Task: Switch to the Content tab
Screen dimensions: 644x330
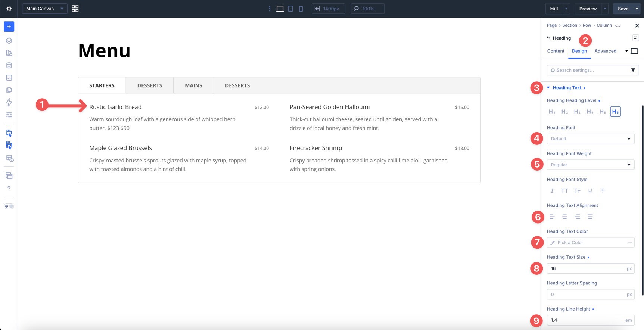Action: tap(556, 51)
